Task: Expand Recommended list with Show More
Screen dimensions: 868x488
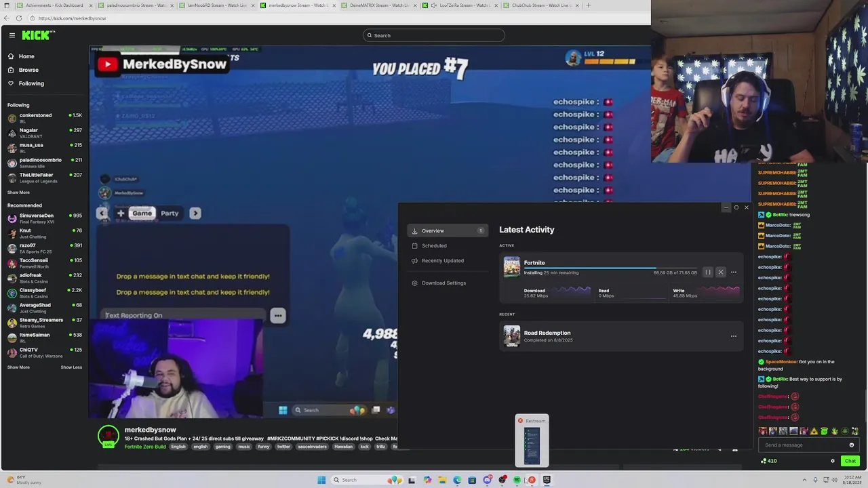Action: (x=18, y=367)
